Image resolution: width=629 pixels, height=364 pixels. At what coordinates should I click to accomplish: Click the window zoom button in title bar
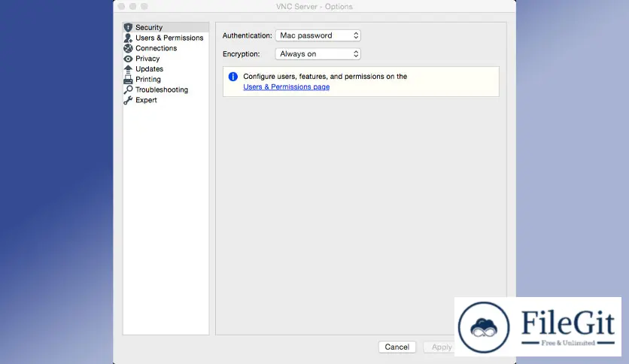[x=144, y=7]
